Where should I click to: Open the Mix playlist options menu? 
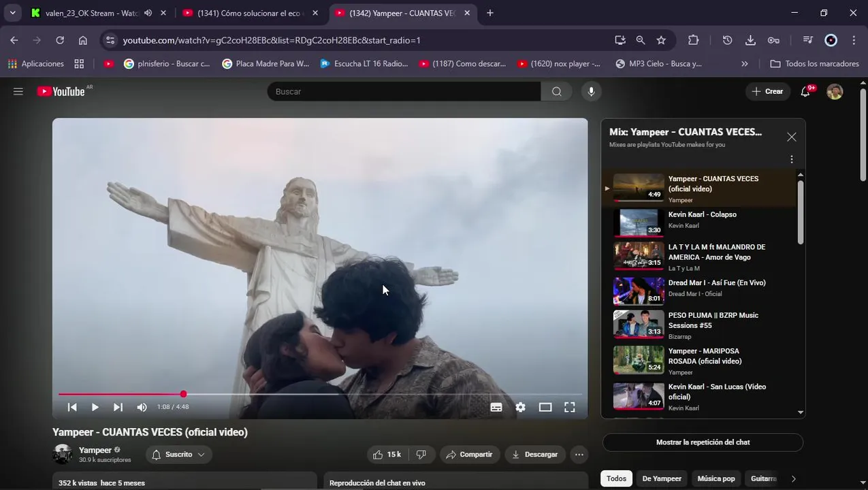[x=791, y=159]
